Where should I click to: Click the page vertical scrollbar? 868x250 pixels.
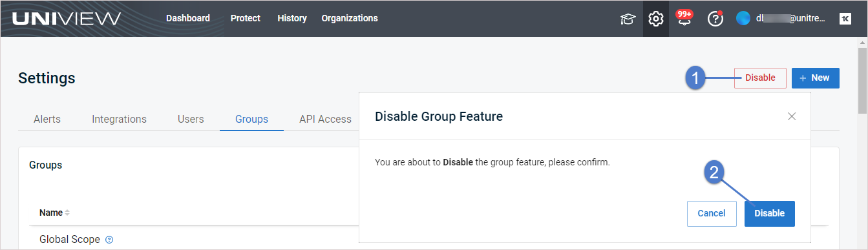[862, 81]
